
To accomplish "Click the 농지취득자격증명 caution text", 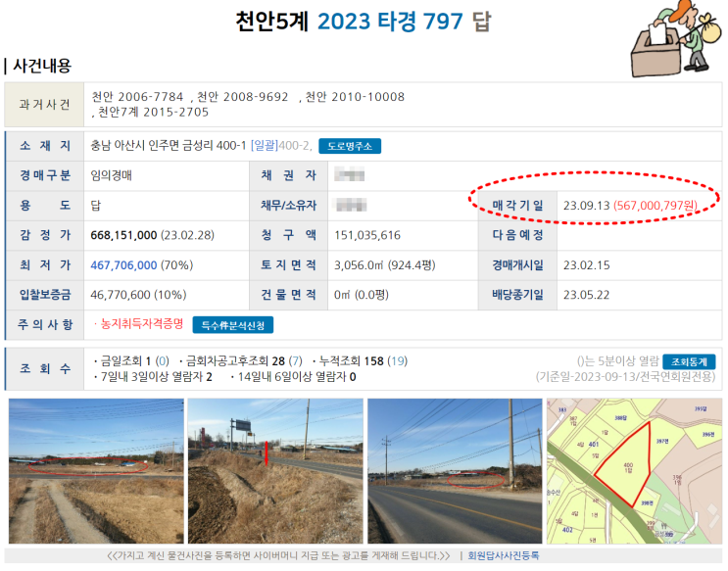I will click(142, 324).
